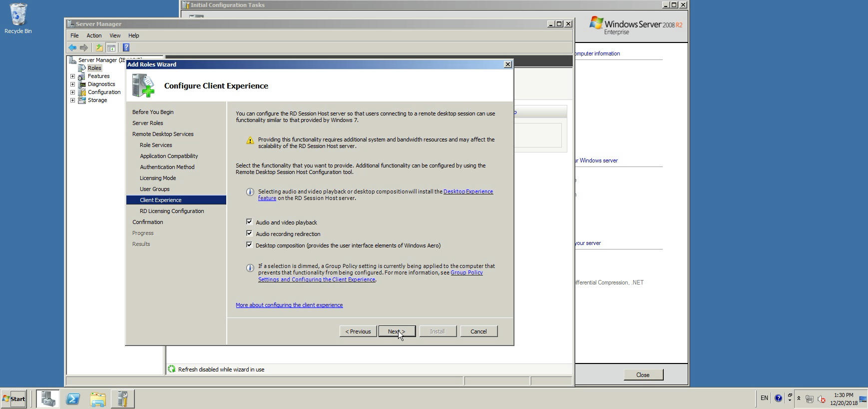Open Windows Explorer from the taskbar
Image resolution: width=868 pixels, height=409 pixels.
98,399
